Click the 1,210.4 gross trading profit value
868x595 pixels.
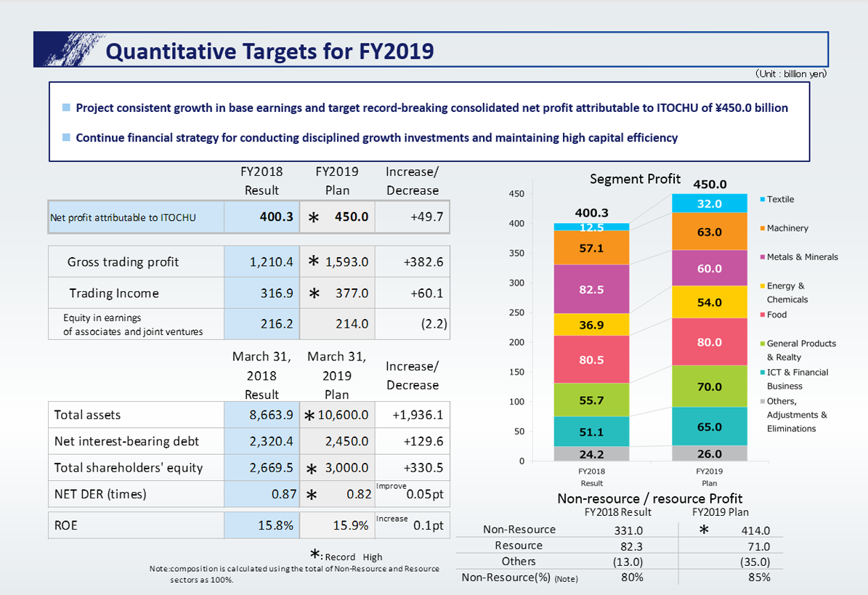pyautogui.click(x=271, y=262)
